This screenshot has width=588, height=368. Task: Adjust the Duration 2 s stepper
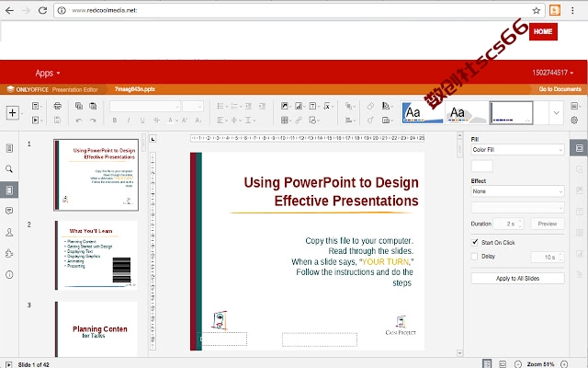(520, 224)
